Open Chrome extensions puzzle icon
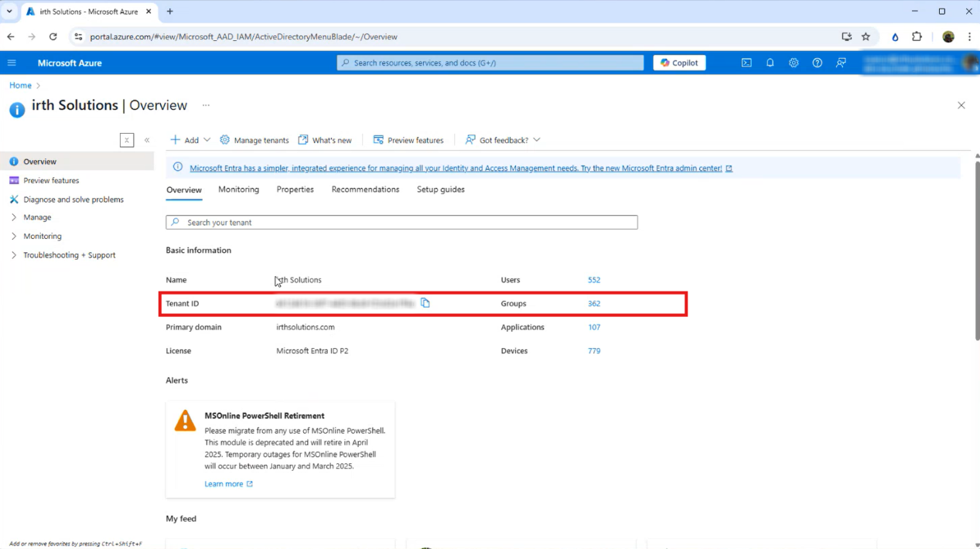The height and width of the screenshot is (549, 980). coord(917,36)
